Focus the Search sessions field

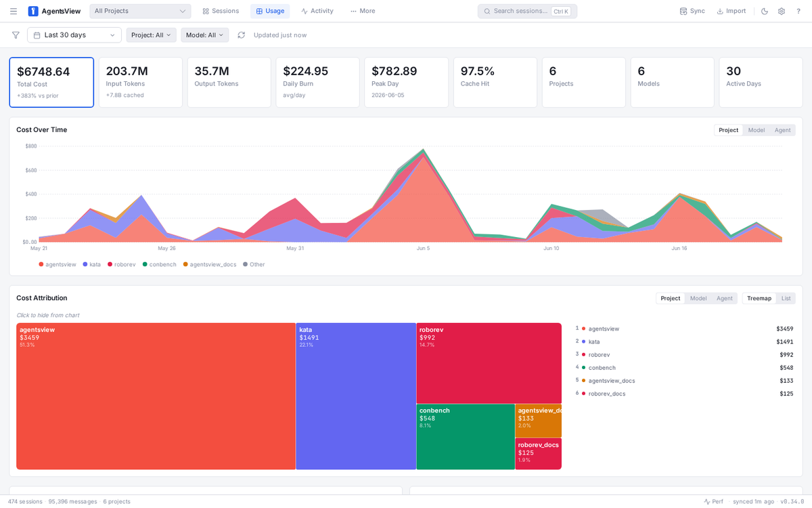[527, 11]
